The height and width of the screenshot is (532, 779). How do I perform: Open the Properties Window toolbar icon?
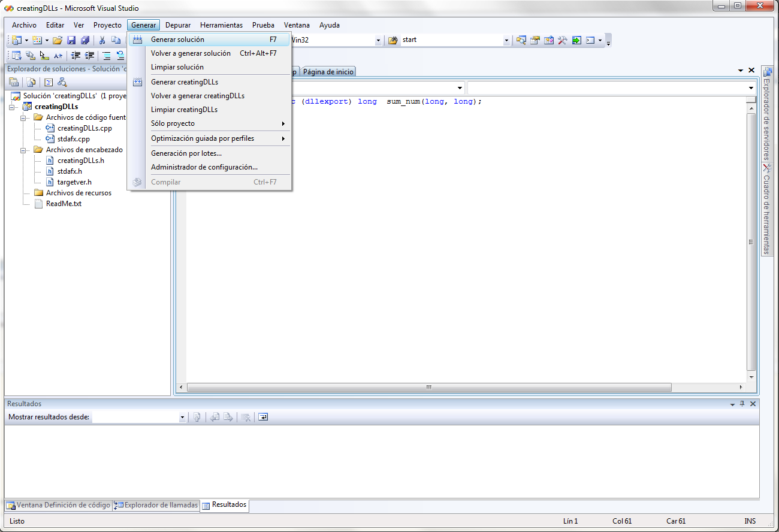coord(535,40)
